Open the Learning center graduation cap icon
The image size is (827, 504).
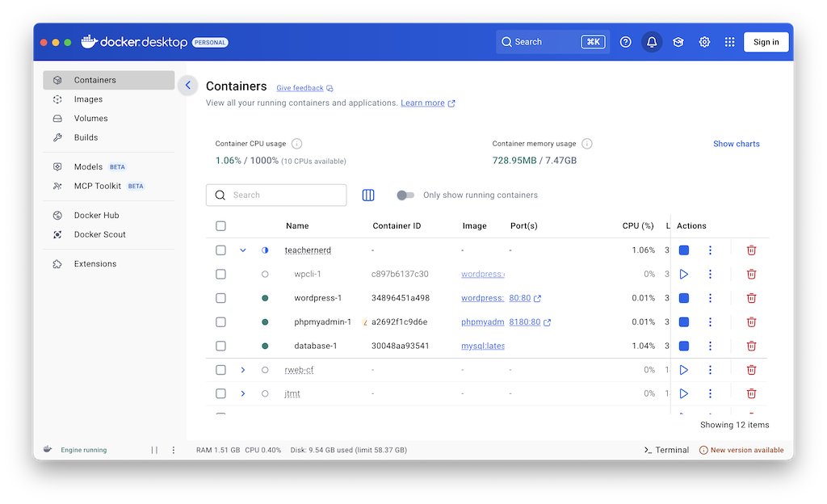[678, 42]
